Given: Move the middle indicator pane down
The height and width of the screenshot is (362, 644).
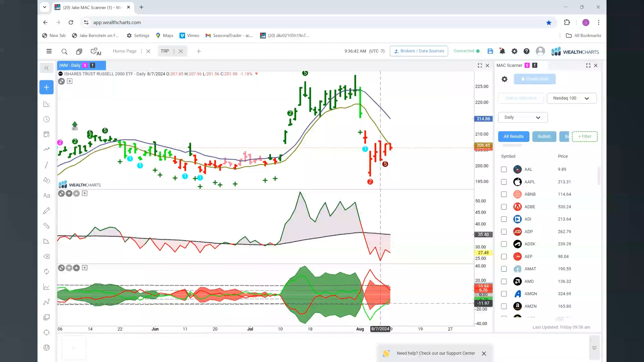Looking at the screenshot, I should [69, 193].
